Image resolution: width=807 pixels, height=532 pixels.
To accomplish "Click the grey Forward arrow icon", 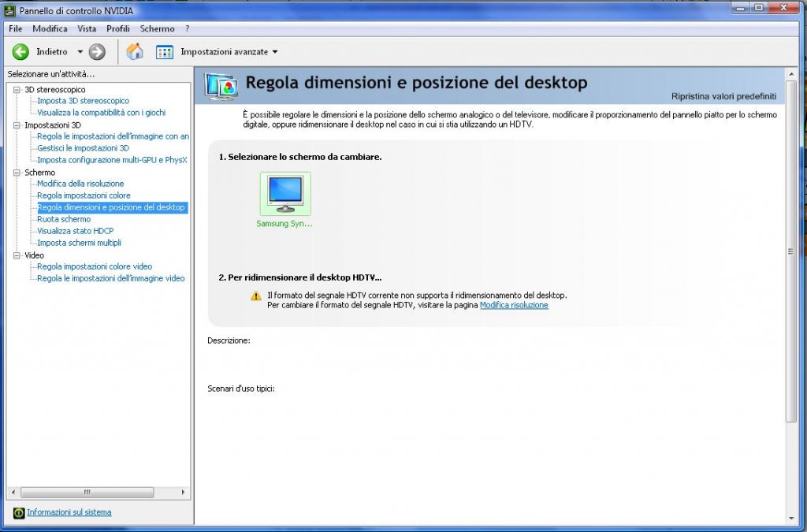I will click(x=97, y=52).
